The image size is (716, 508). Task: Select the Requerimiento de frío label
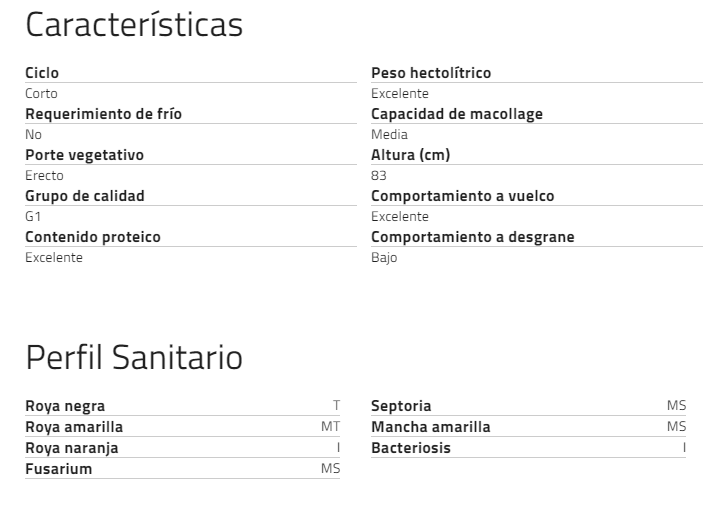(104, 114)
